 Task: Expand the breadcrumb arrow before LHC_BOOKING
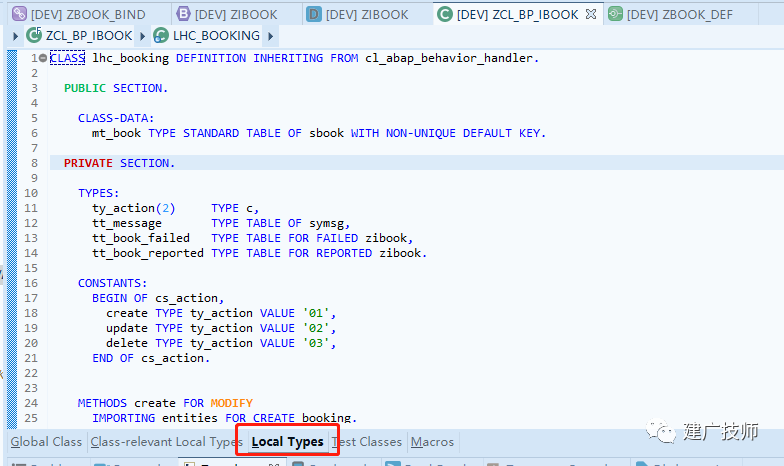[x=142, y=36]
